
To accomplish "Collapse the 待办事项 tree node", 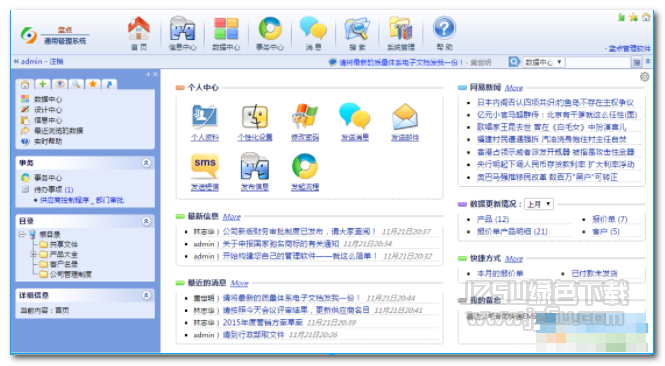I will coord(25,189).
